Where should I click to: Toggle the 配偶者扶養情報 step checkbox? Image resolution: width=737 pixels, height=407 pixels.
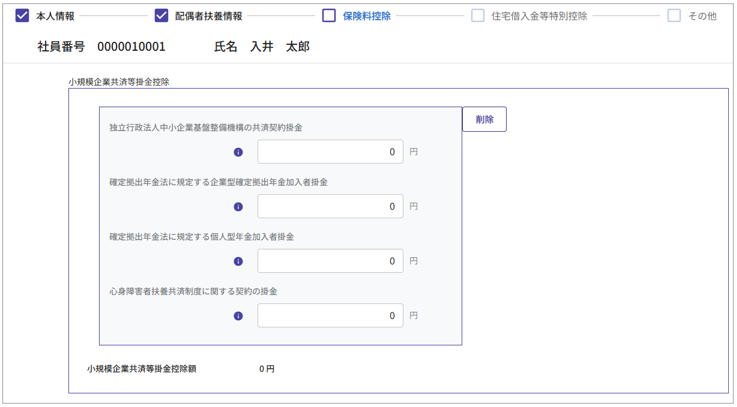(x=161, y=16)
